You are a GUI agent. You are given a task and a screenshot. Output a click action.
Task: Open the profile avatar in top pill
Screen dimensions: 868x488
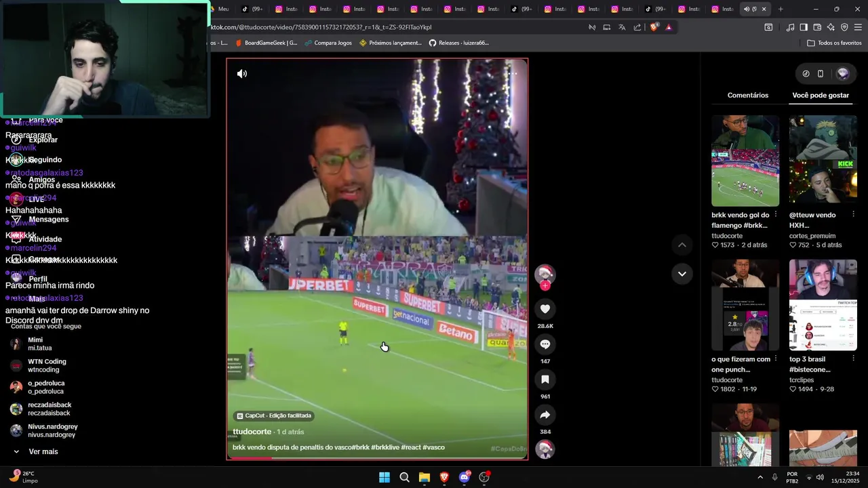[843, 74]
